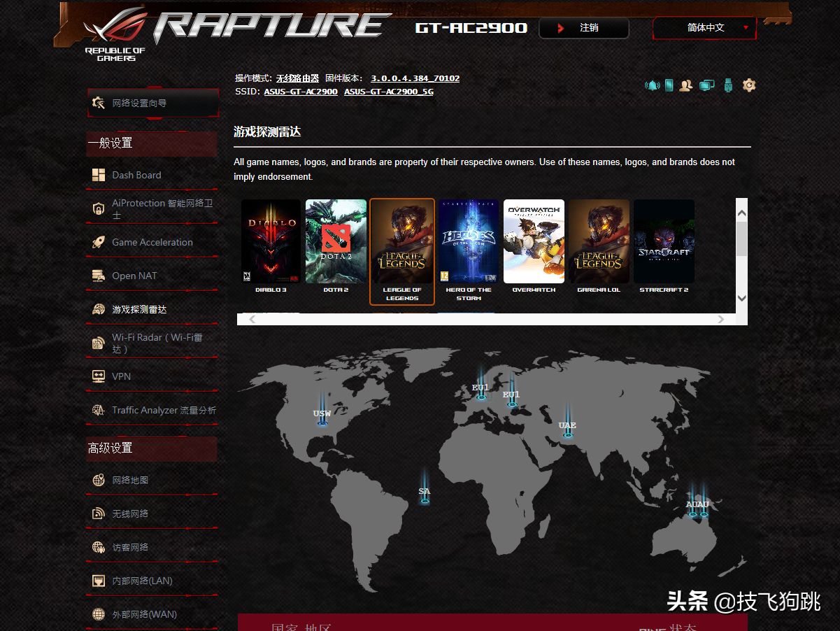The width and height of the screenshot is (840, 631).
Task: Click the Open NAT sidebar icon
Action: (x=99, y=276)
